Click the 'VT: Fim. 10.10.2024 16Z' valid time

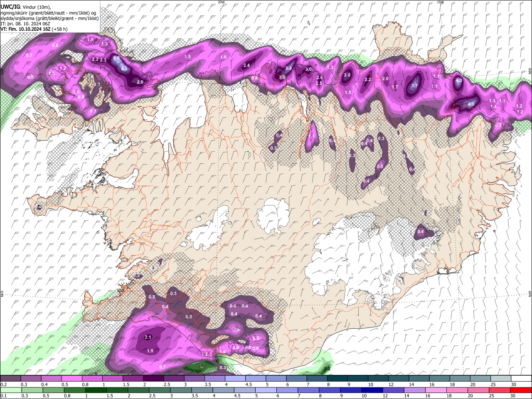pyautogui.click(x=26, y=29)
